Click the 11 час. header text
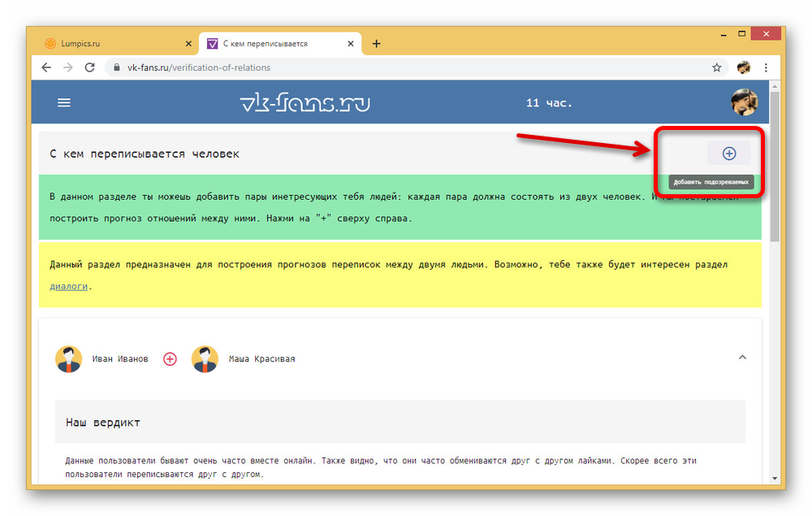The width and height of the screenshot is (812, 516). tap(549, 103)
